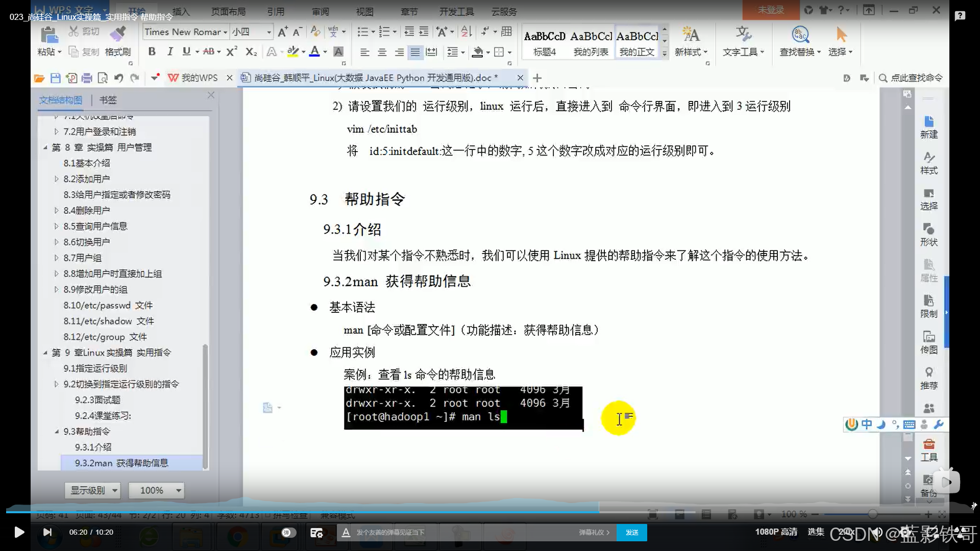Open the Find and Replace tool
The height and width of the screenshot is (551, 980).
click(800, 35)
